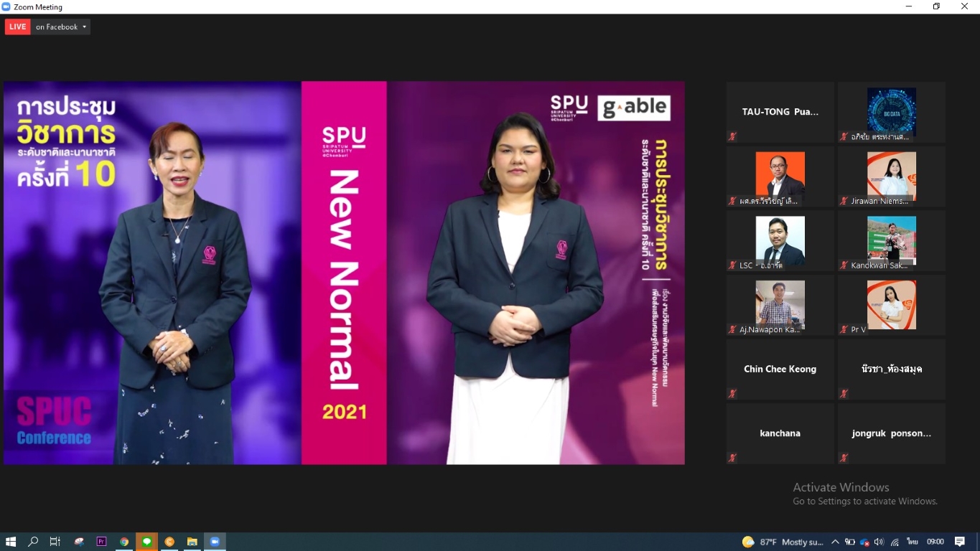This screenshot has width=980, height=551.
Task: Open the 'on Facebook' live stream dropdown
Action: (61, 27)
